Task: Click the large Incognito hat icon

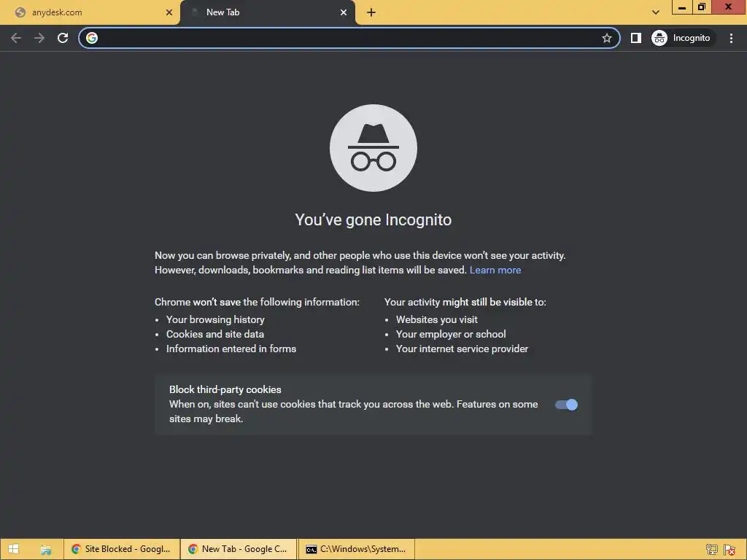Action: (x=373, y=148)
